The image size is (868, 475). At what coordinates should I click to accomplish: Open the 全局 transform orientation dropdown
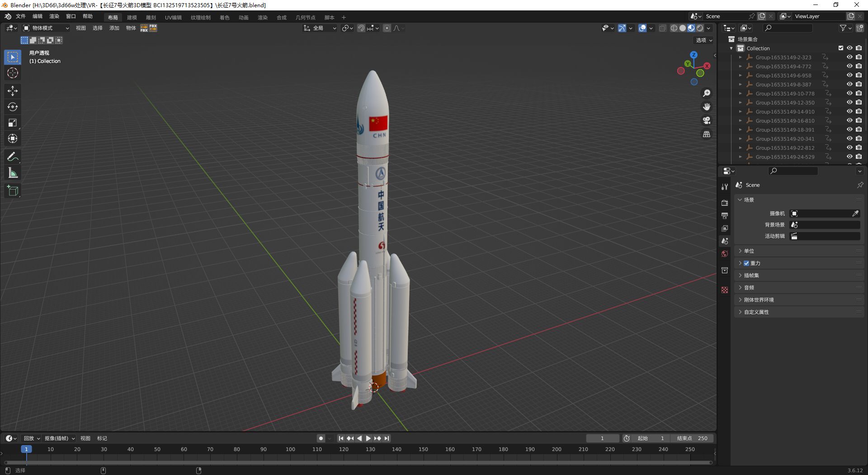(x=320, y=28)
